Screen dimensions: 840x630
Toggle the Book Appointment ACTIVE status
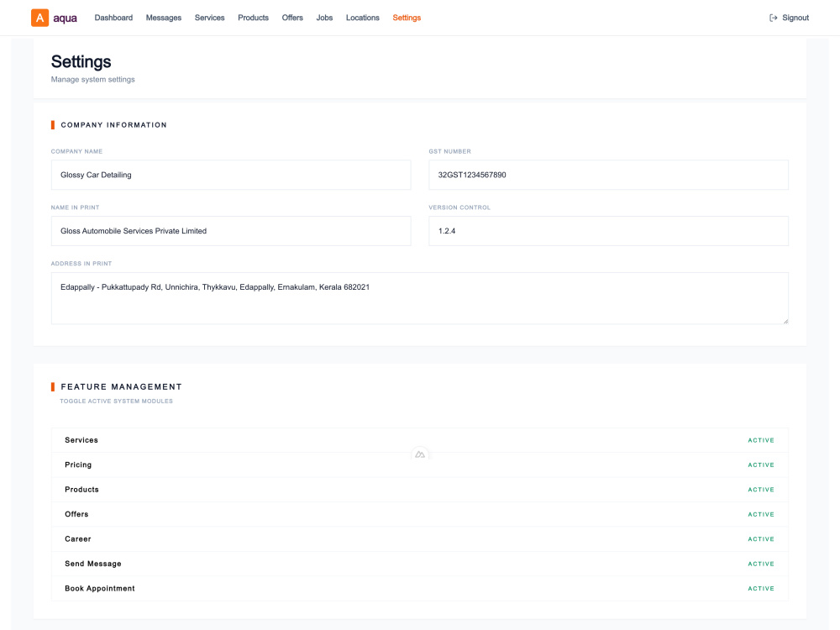click(761, 588)
